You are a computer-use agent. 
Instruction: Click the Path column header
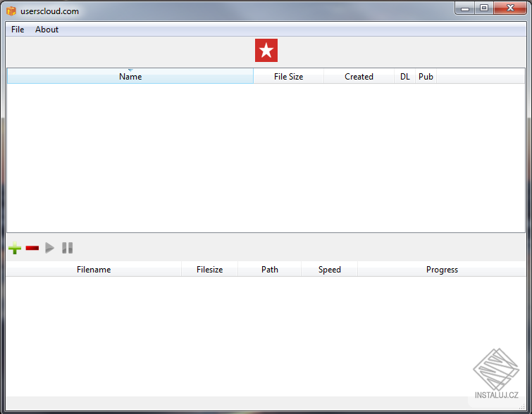(x=270, y=269)
